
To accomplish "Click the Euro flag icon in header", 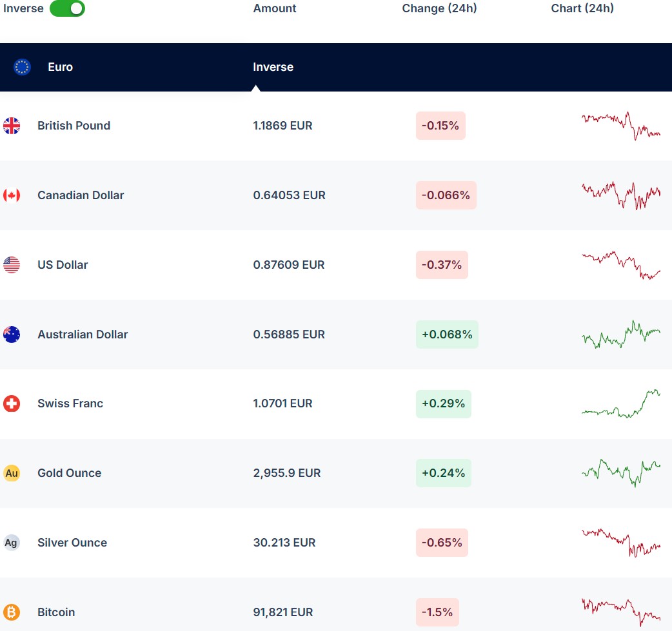I will point(22,67).
